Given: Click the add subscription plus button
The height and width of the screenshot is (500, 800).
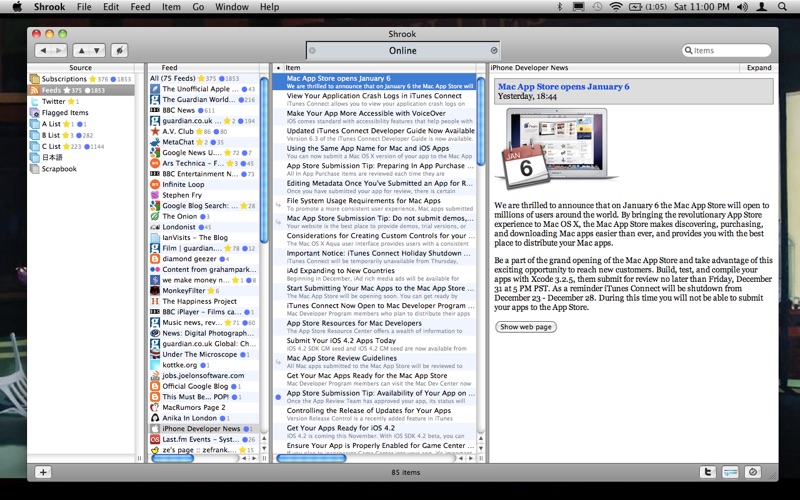Looking at the screenshot, I should point(43,472).
